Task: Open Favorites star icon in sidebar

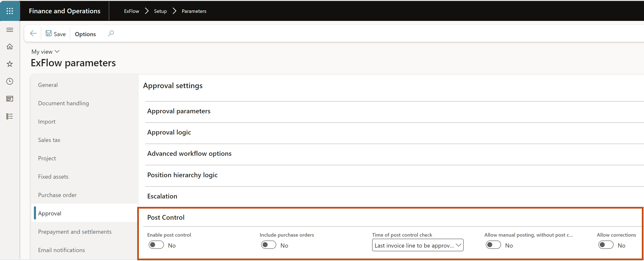Action: click(x=10, y=64)
